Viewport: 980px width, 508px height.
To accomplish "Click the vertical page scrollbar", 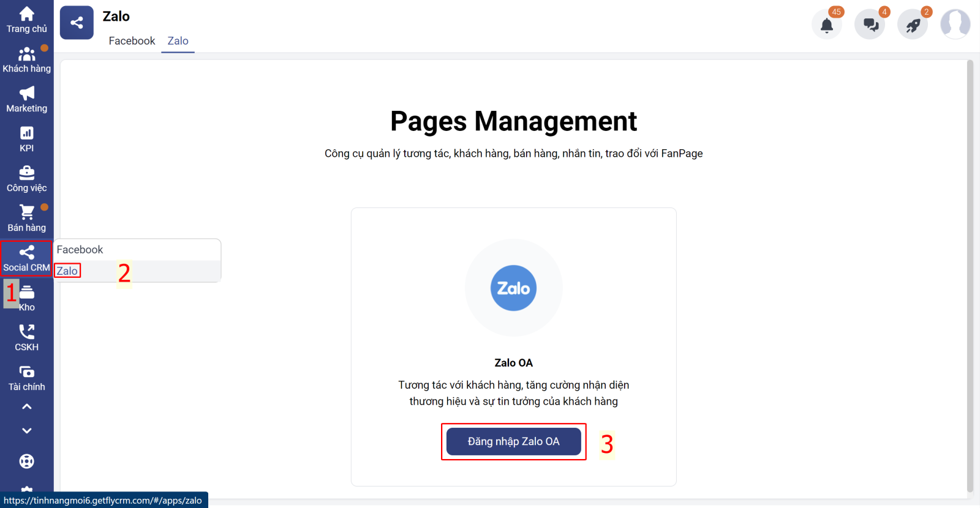I will (x=970, y=275).
